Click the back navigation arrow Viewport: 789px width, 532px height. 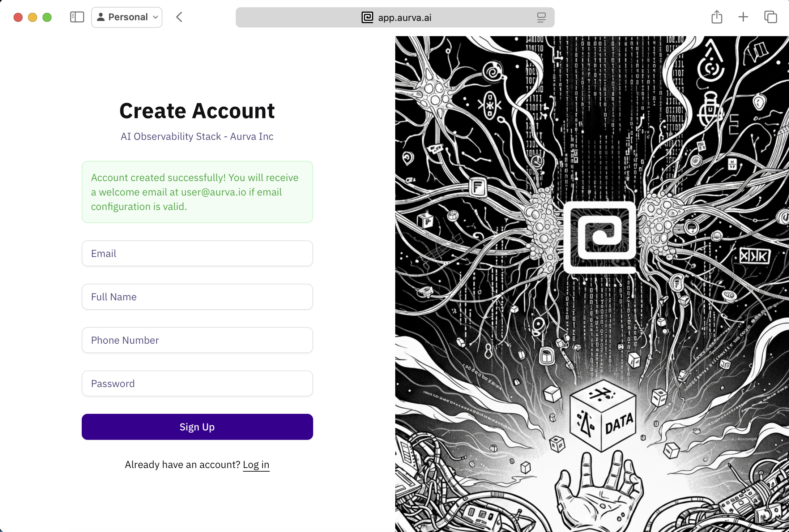tap(179, 17)
